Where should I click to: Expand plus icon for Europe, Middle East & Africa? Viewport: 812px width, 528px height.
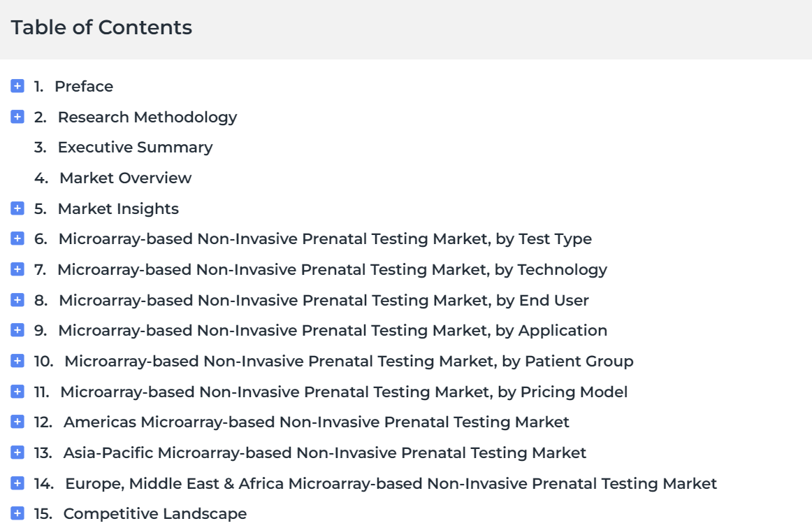pyautogui.click(x=17, y=483)
